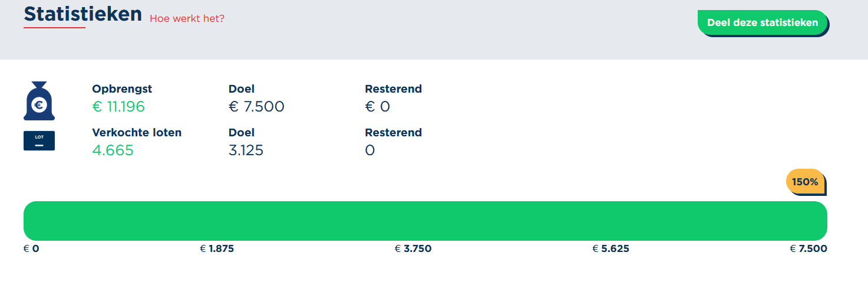Click the € 5.625 scale marker
Screen dimensions: 868x285
(610, 249)
